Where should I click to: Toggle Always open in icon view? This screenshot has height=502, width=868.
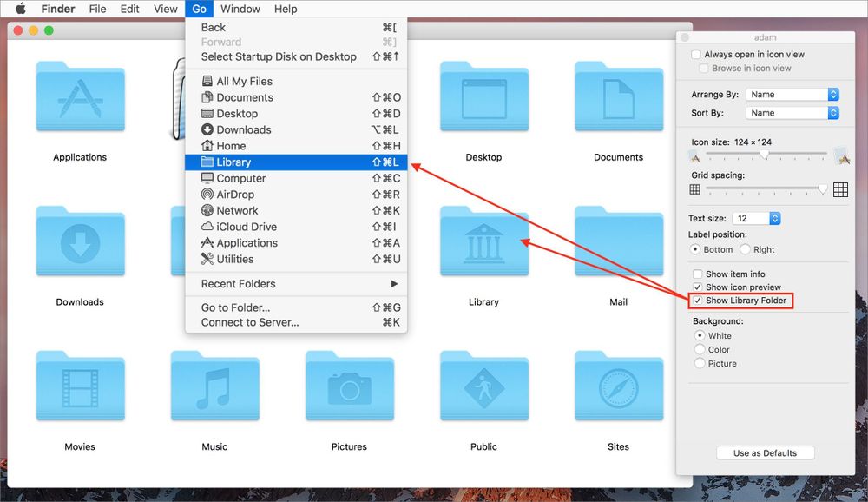(x=696, y=55)
